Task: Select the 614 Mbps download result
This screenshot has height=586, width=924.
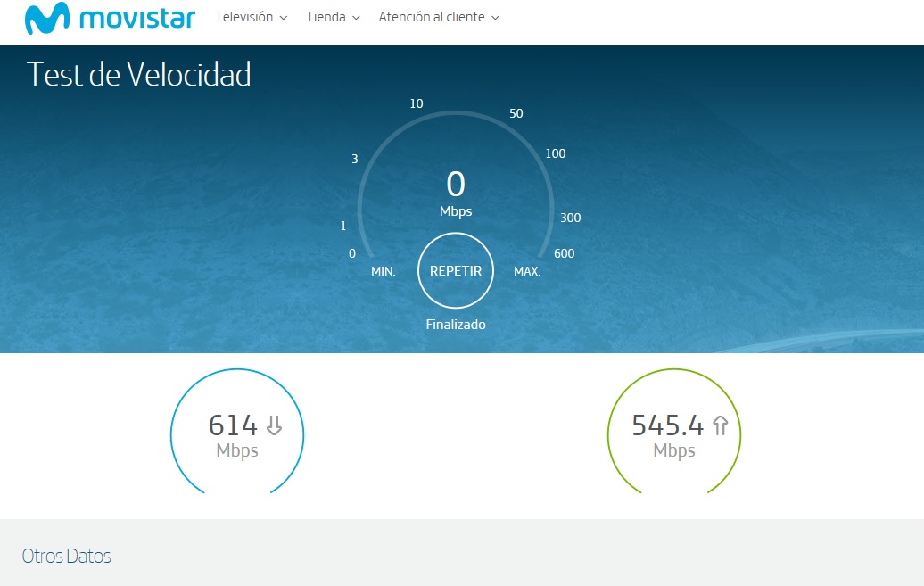Action: point(237,433)
